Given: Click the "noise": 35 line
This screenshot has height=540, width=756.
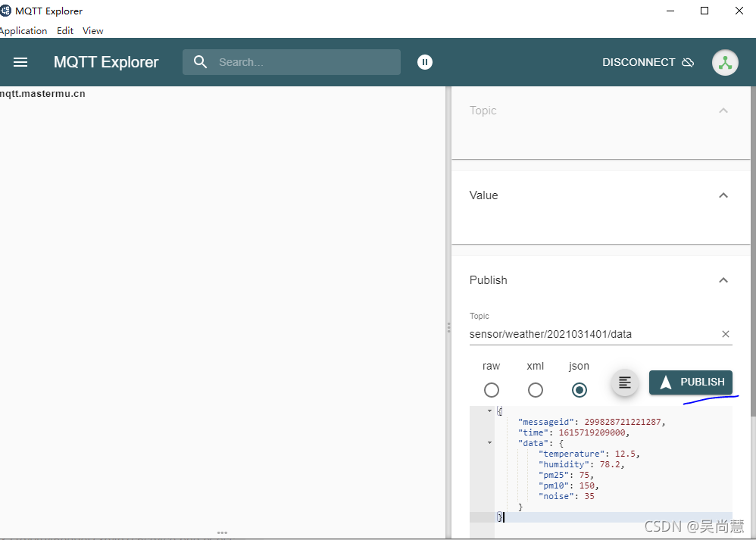Looking at the screenshot, I should (x=566, y=496).
